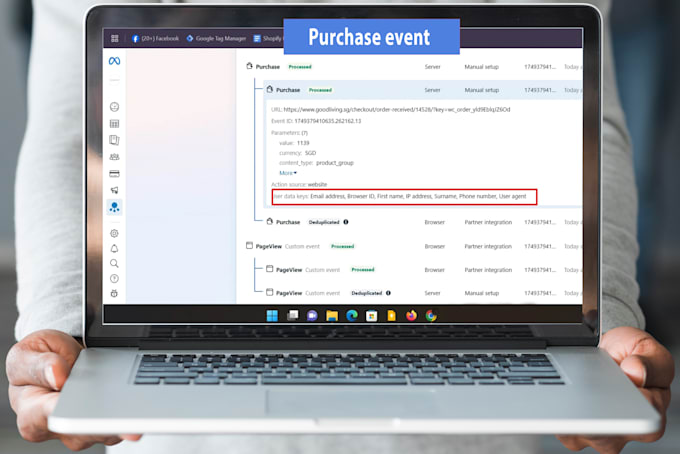Image resolution: width=680 pixels, height=454 pixels.
Task: Open the Audiences people icon in sidebar
Action: (x=114, y=157)
